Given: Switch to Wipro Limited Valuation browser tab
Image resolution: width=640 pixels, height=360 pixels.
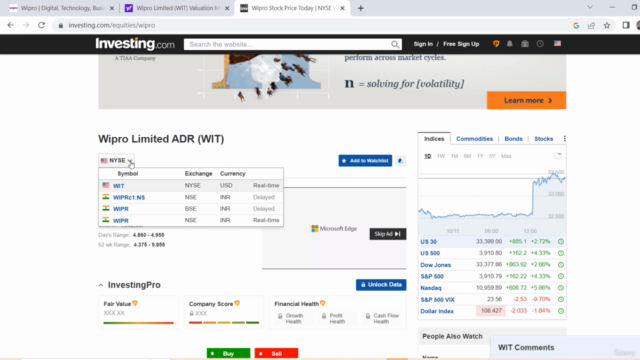Looking at the screenshot, I should pyautogui.click(x=177, y=8).
